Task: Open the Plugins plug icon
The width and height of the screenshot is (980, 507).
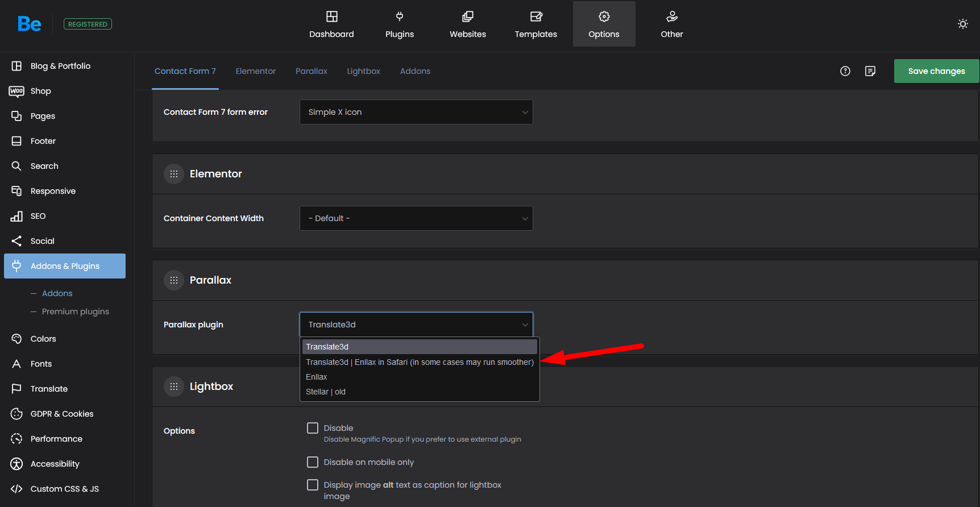Action: (400, 16)
